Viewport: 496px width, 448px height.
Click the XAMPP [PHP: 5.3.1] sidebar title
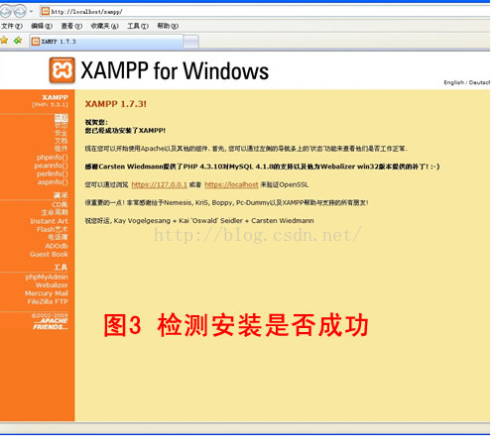click(x=51, y=101)
